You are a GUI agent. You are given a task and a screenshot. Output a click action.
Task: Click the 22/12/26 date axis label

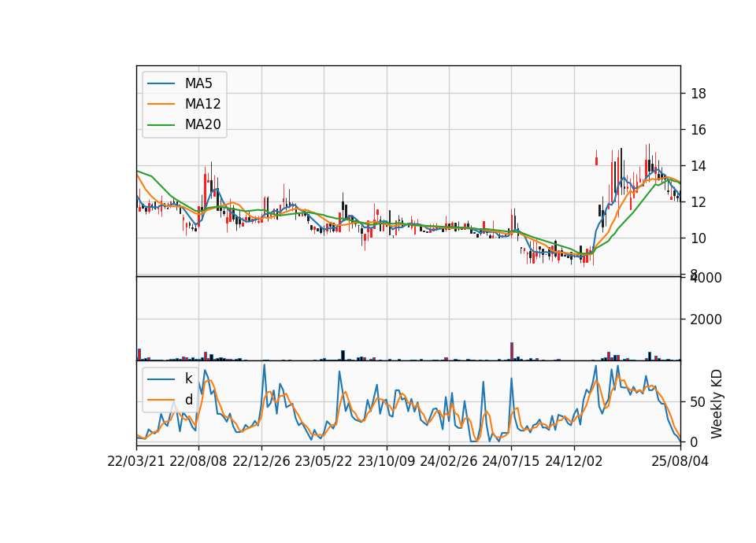(x=261, y=461)
